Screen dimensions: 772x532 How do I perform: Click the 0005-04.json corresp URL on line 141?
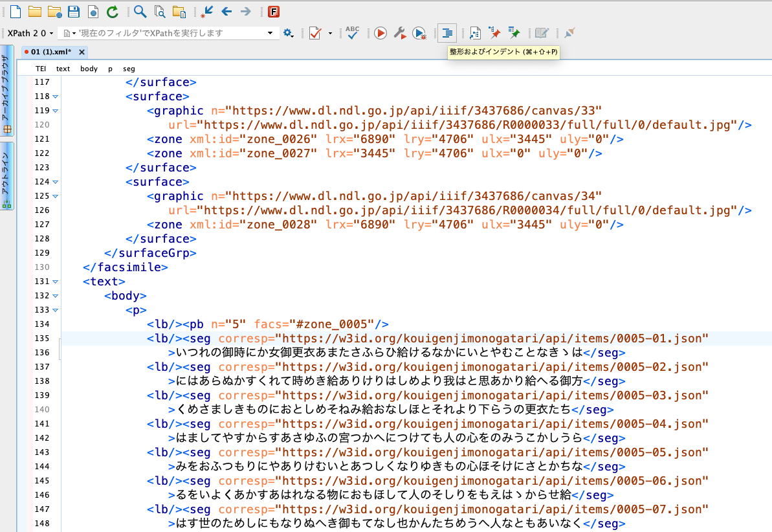(492, 424)
